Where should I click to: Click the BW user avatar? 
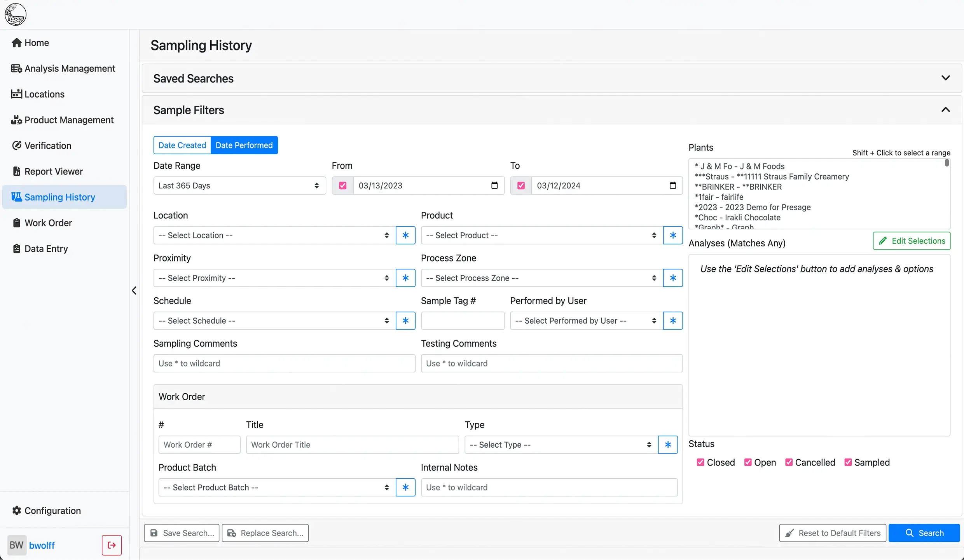17,545
